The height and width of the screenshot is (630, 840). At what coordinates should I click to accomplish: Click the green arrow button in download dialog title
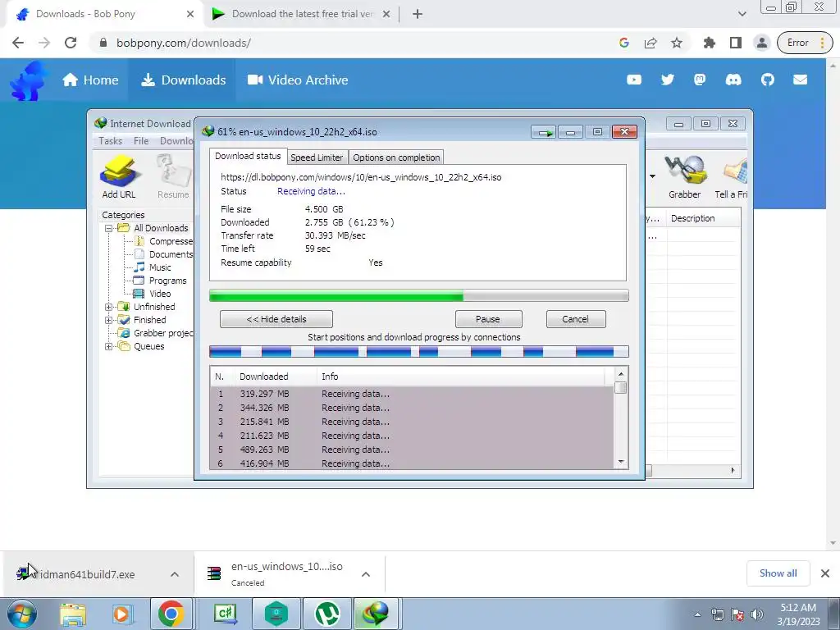pos(545,132)
